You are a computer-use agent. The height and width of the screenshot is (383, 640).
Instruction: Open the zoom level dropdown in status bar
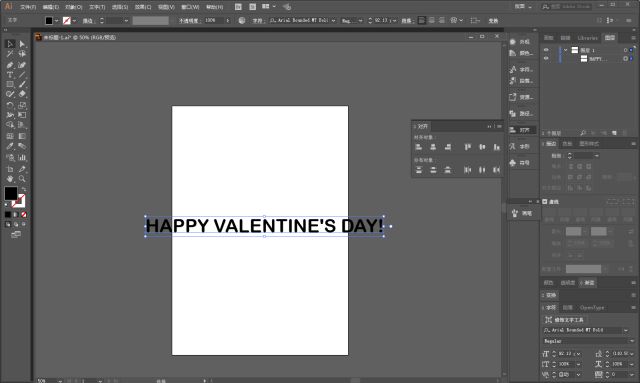click(x=60, y=381)
